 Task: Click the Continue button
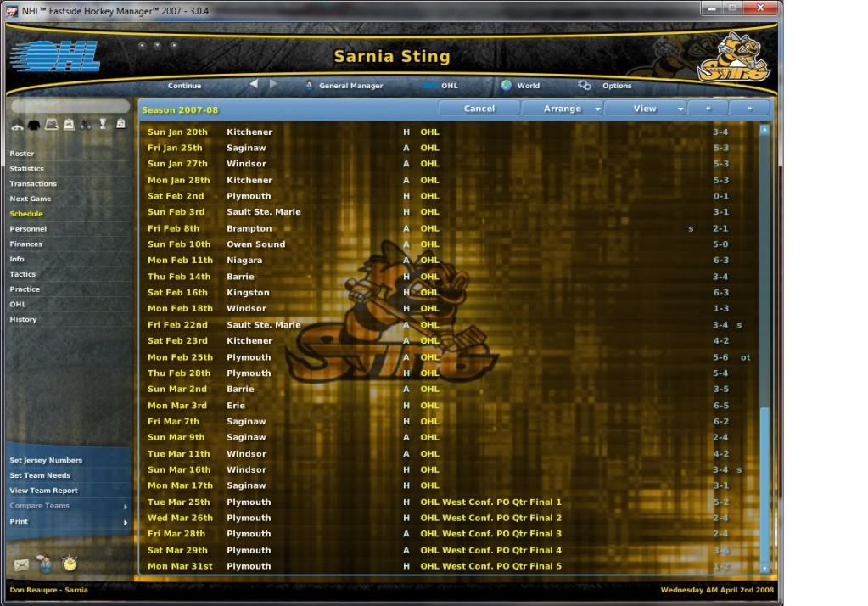184,86
